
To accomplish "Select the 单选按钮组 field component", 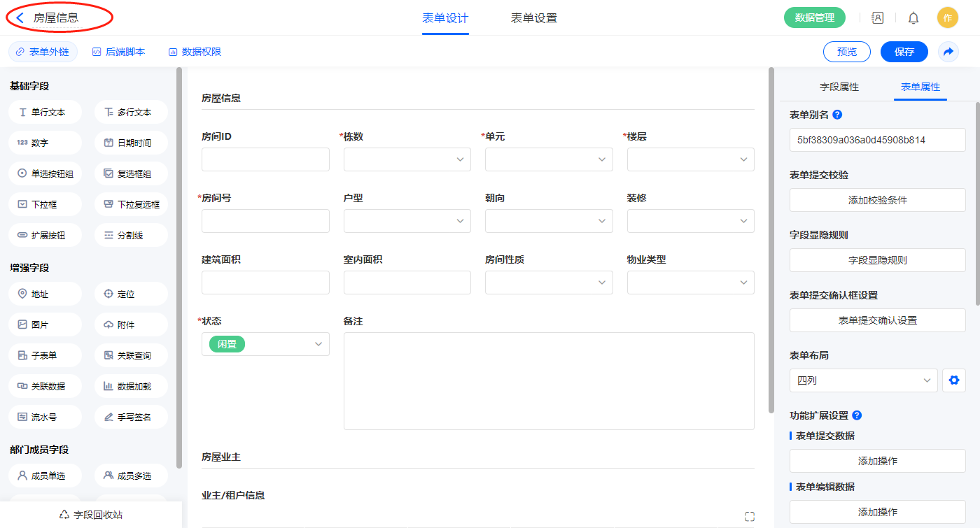I will pyautogui.click(x=45, y=173).
